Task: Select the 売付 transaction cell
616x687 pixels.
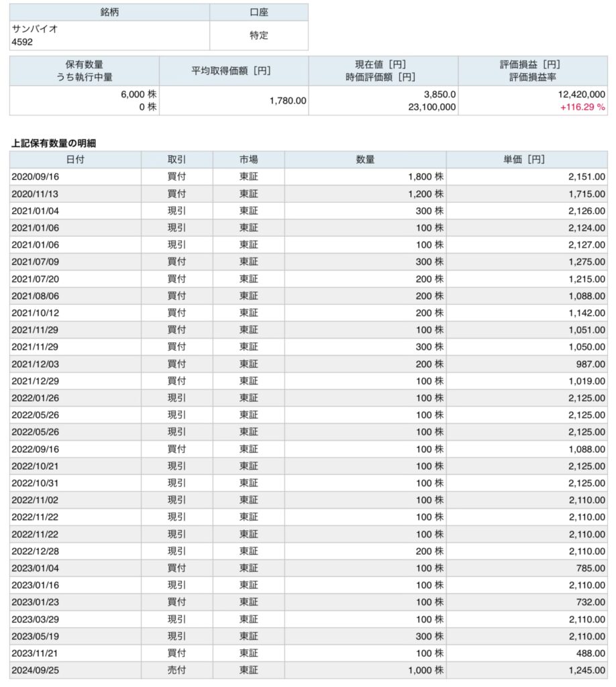Action: [x=176, y=670]
